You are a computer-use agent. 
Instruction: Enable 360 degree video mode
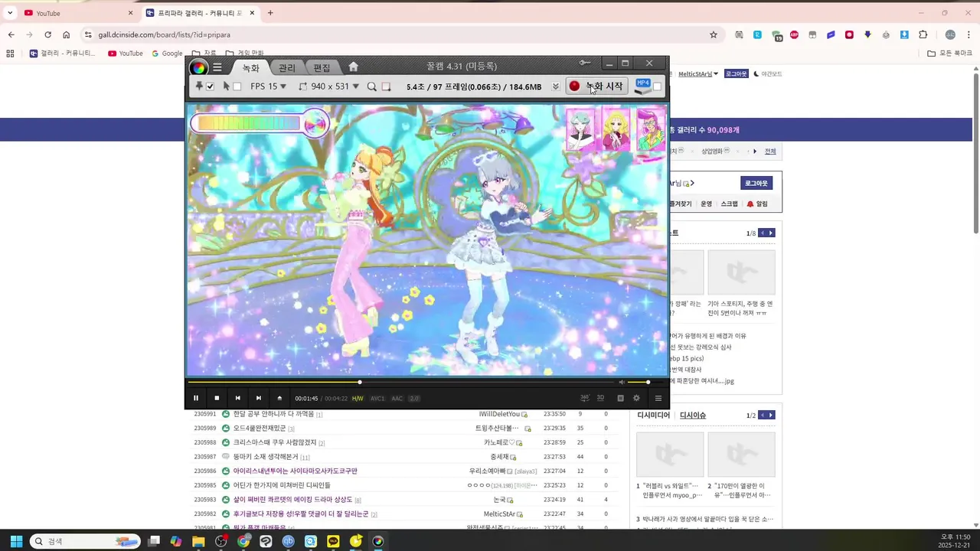(585, 398)
